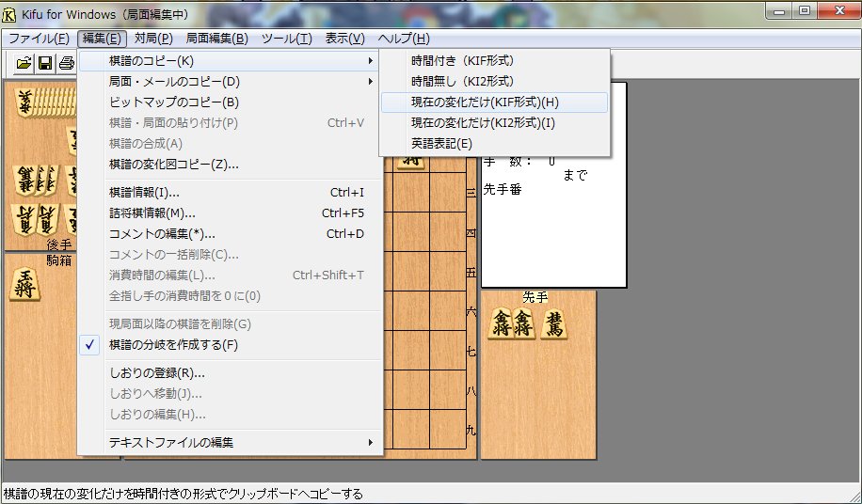Pick the horse piece in 先手 hand
This screenshot has height=504, width=862.
[554, 324]
